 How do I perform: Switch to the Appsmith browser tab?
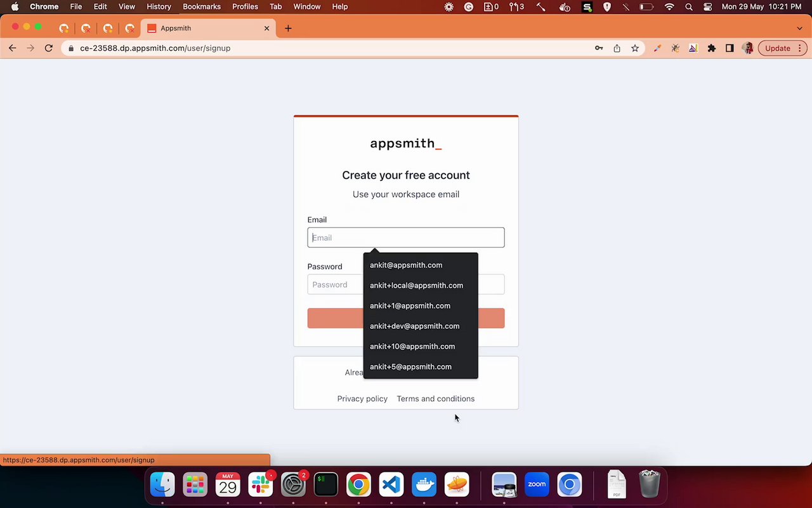208,28
